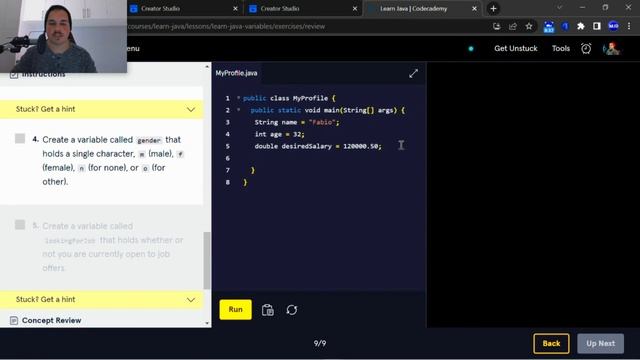Click the webcam video overlay thumbnail
Screen dimensions: 640x360
pyautogui.click(x=63, y=36)
